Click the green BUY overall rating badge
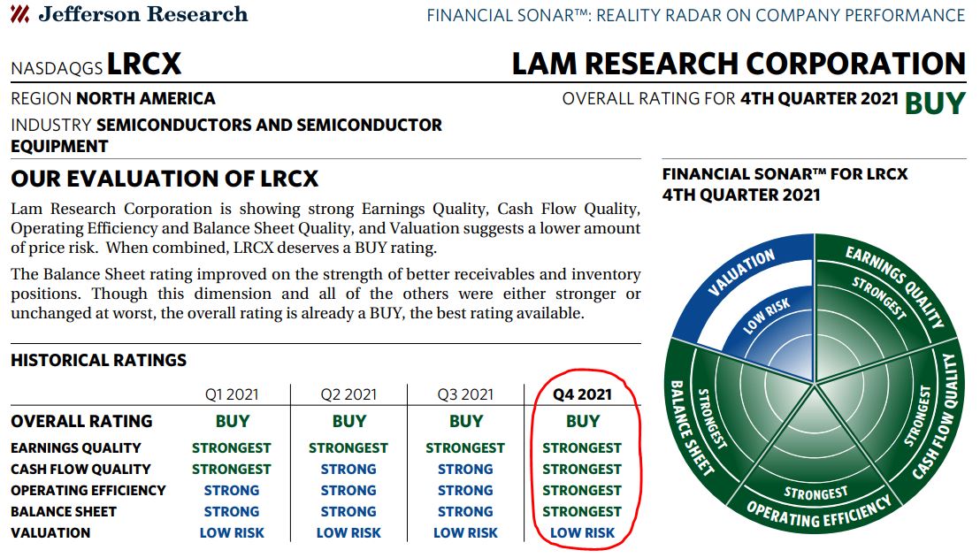Viewport: 980px width, 558px height. click(935, 103)
